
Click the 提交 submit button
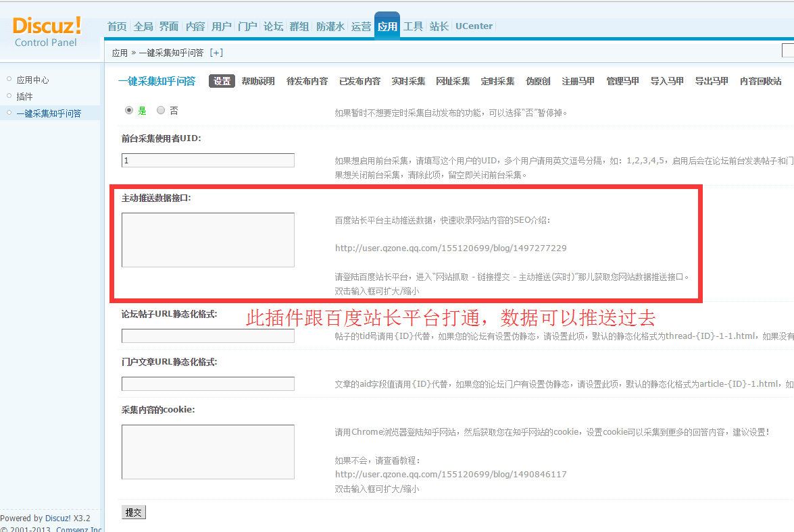[x=134, y=512]
